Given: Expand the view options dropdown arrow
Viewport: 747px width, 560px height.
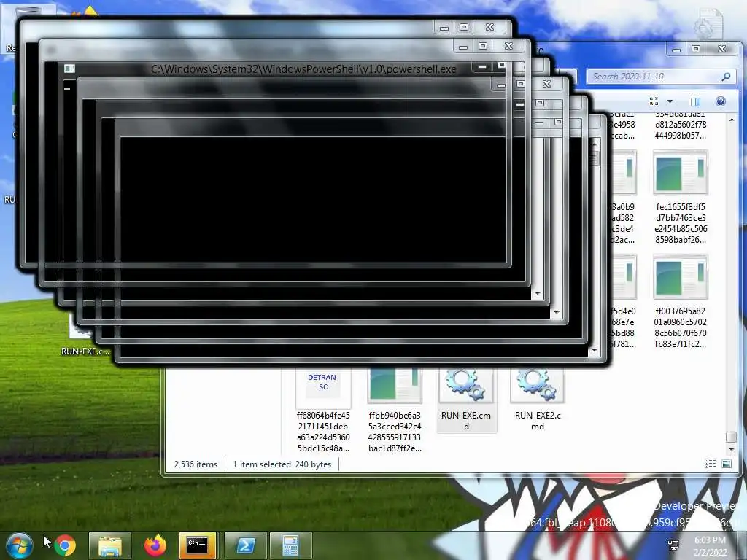Looking at the screenshot, I should point(670,101).
